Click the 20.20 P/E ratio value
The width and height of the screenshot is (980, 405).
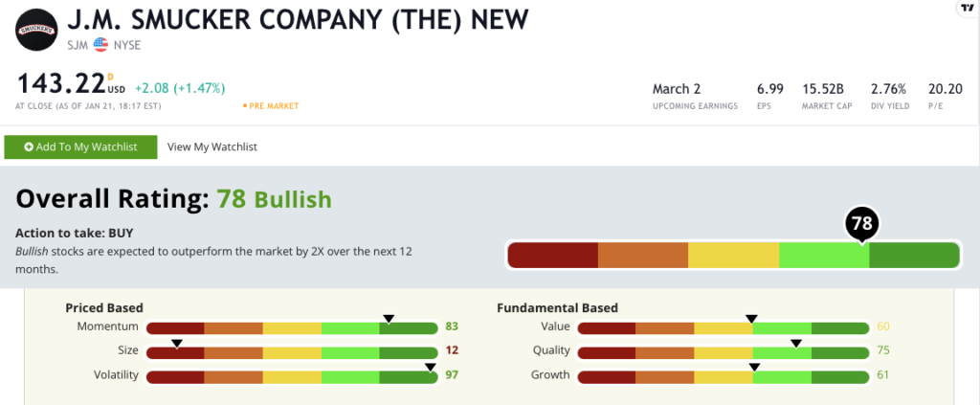pos(945,89)
